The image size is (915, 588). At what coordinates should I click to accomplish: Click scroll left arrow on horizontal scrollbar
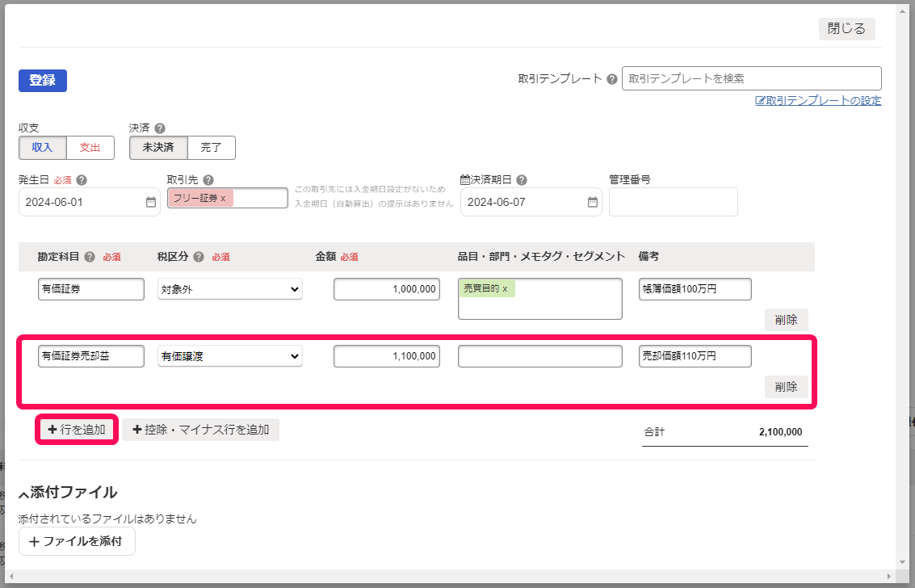coord(10,577)
